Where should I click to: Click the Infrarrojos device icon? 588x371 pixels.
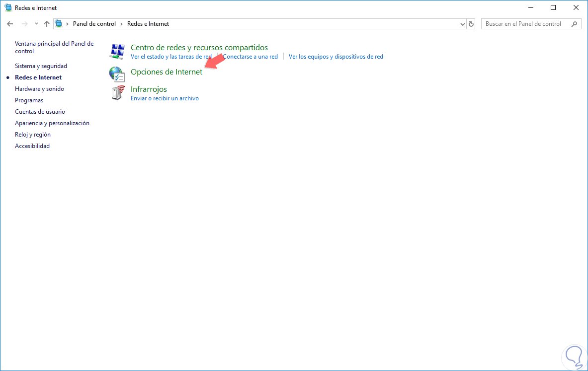[x=118, y=93]
